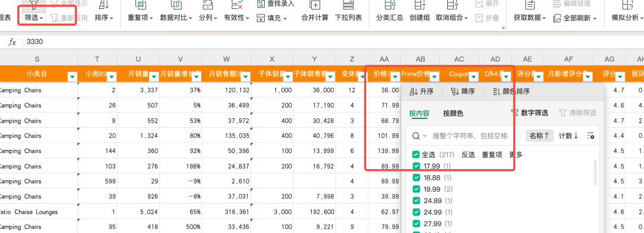
Task: Choose 颜色排序 color sort option
Action: coord(511,92)
